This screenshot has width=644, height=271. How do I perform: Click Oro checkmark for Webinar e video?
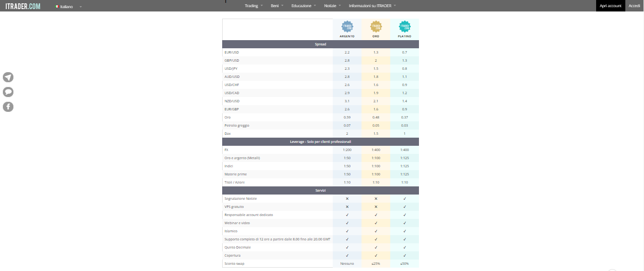[x=376, y=223]
